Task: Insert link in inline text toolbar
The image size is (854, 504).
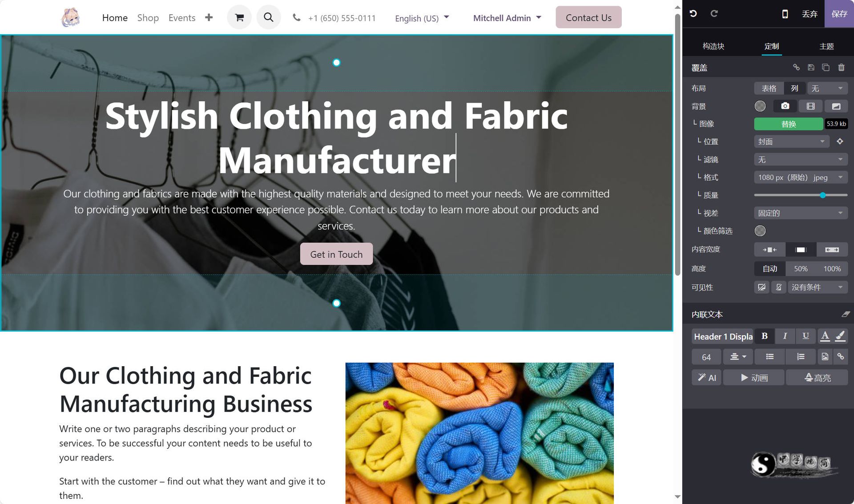Action: point(840,356)
